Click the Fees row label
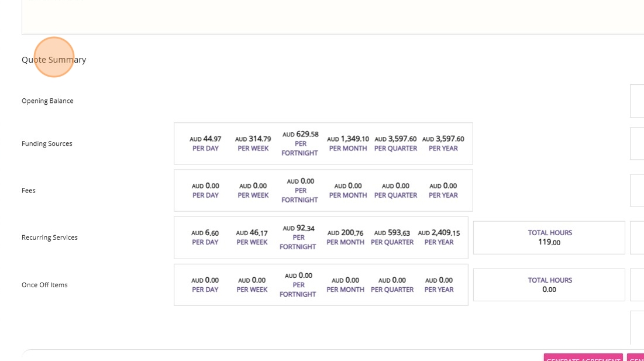 pos(29,190)
